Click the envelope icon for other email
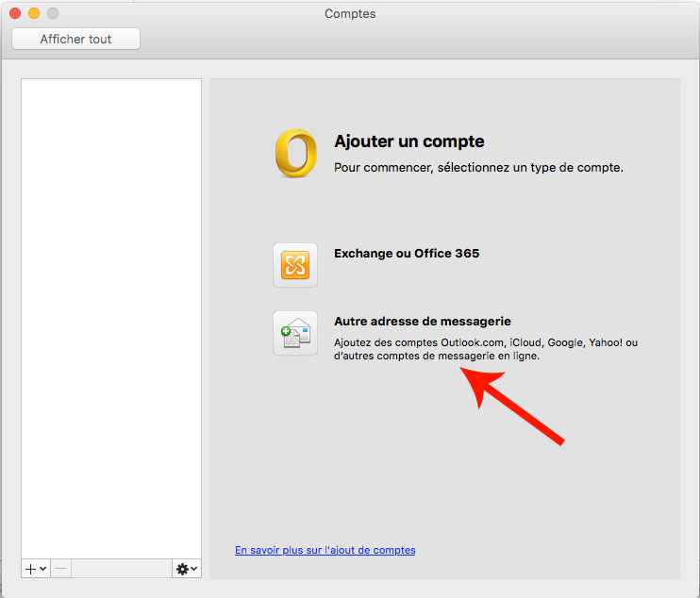 point(295,333)
